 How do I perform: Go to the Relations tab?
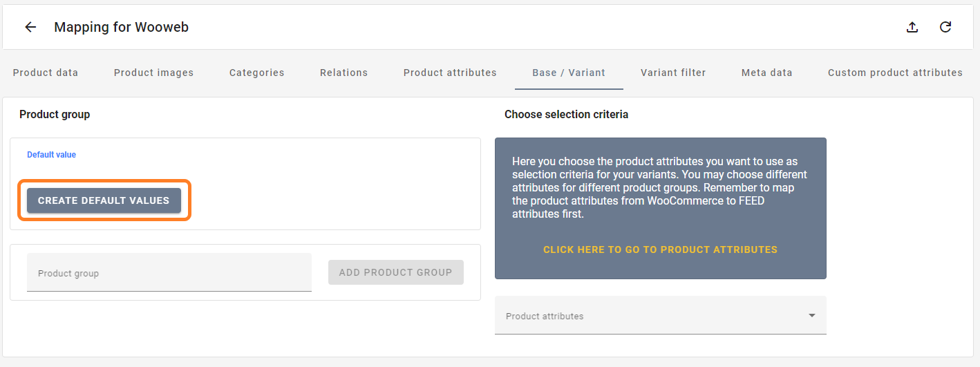pyautogui.click(x=343, y=73)
